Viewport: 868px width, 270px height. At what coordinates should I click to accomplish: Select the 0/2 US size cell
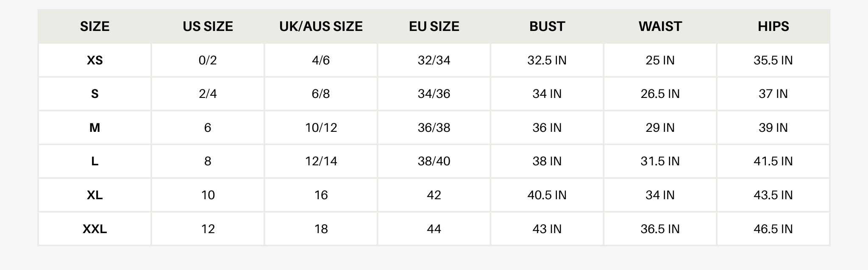[208, 60]
